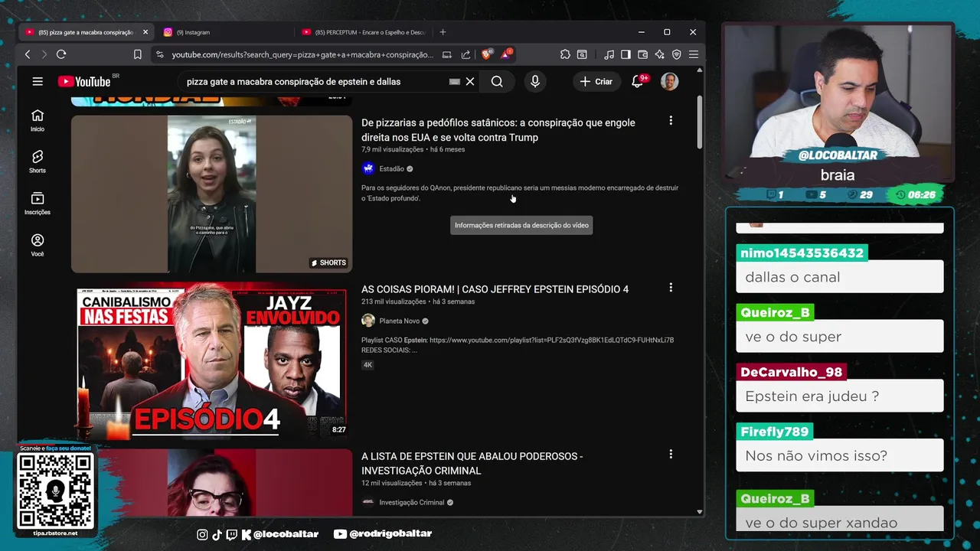Toggle the browser sidebar panel icon

626,54
